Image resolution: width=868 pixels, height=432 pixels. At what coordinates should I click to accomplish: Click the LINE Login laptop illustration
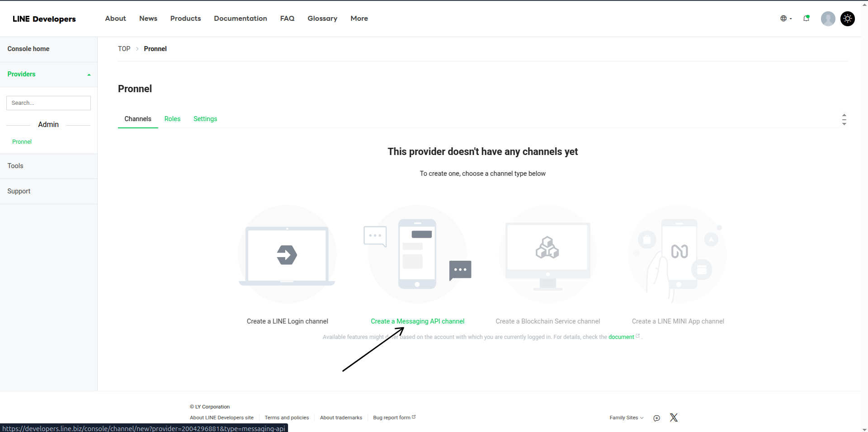pos(287,254)
